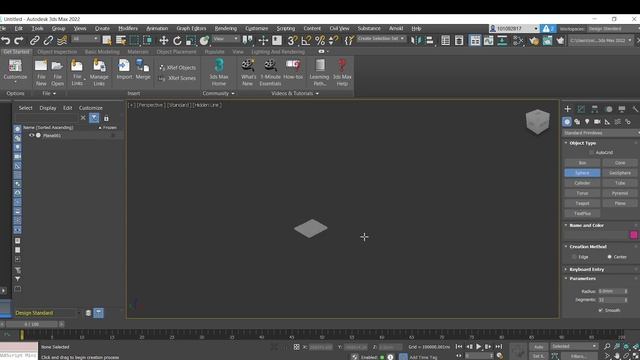Open the Graph Editors menu
The width and height of the screenshot is (640, 360).
click(191, 28)
